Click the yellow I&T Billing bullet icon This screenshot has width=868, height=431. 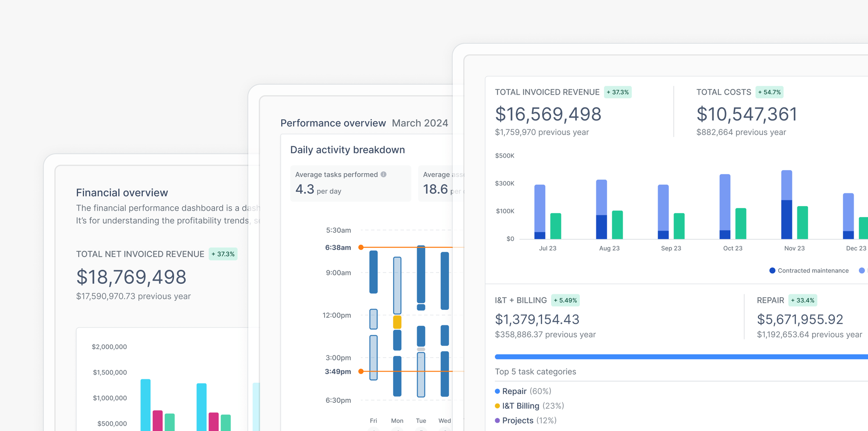(497, 406)
